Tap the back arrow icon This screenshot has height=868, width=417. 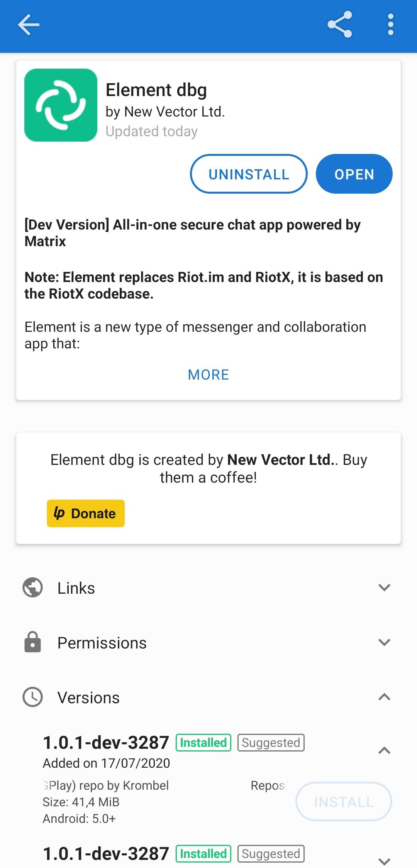point(29,25)
